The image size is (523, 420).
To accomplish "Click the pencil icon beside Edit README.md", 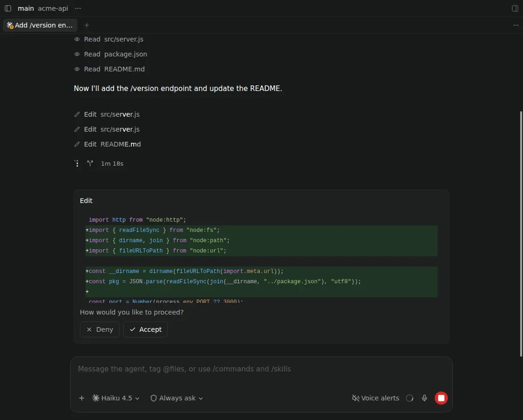I will (77, 144).
